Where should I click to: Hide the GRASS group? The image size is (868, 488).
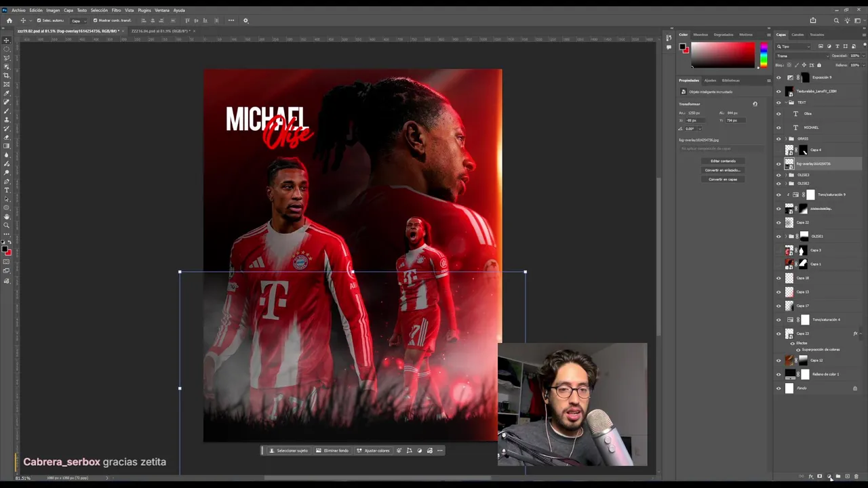778,139
